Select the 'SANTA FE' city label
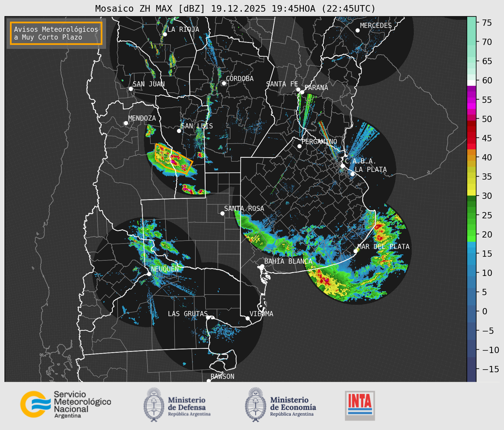Image resolution: width=504 pixels, height=430 pixels. click(x=282, y=84)
